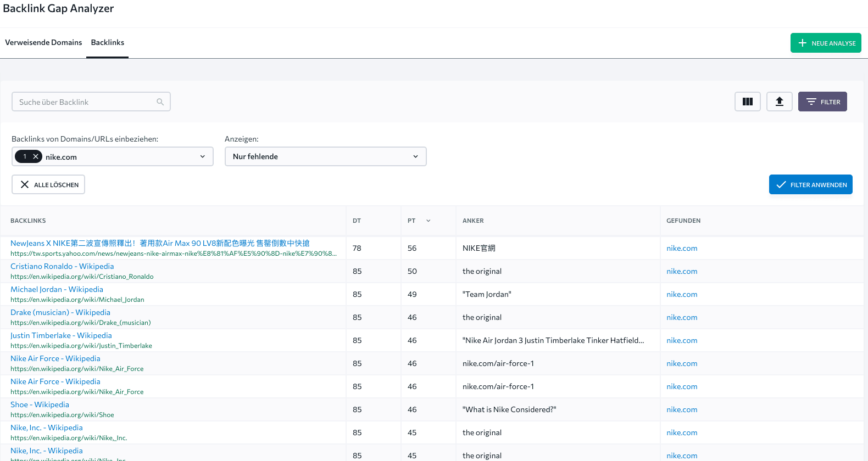Click the search magnifier icon
The image size is (868, 461).
click(160, 102)
